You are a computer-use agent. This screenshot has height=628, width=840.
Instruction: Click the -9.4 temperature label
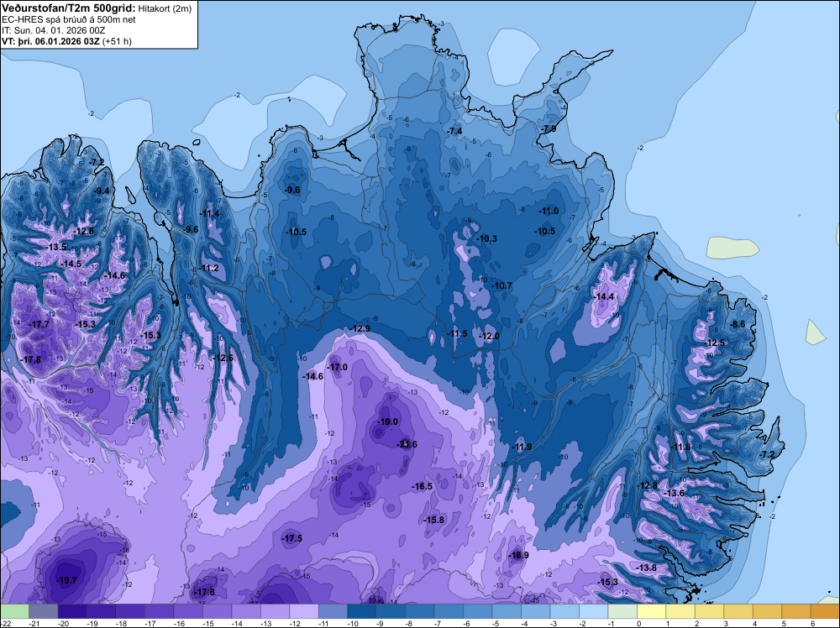(x=102, y=191)
